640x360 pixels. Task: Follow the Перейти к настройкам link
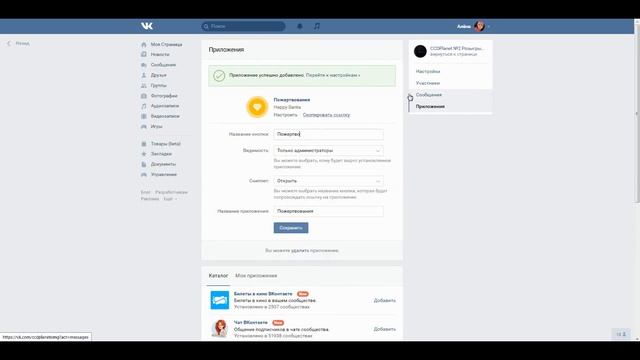[x=333, y=75]
